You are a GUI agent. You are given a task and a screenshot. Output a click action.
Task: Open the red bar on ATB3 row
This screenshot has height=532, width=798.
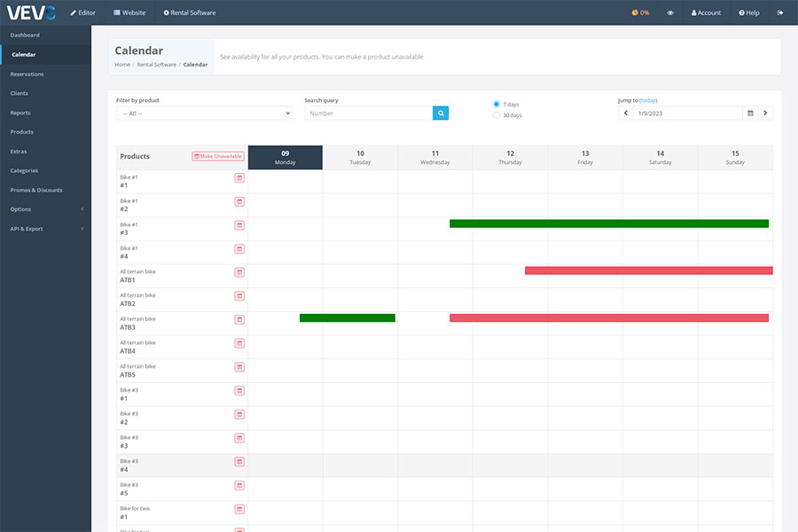point(609,318)
